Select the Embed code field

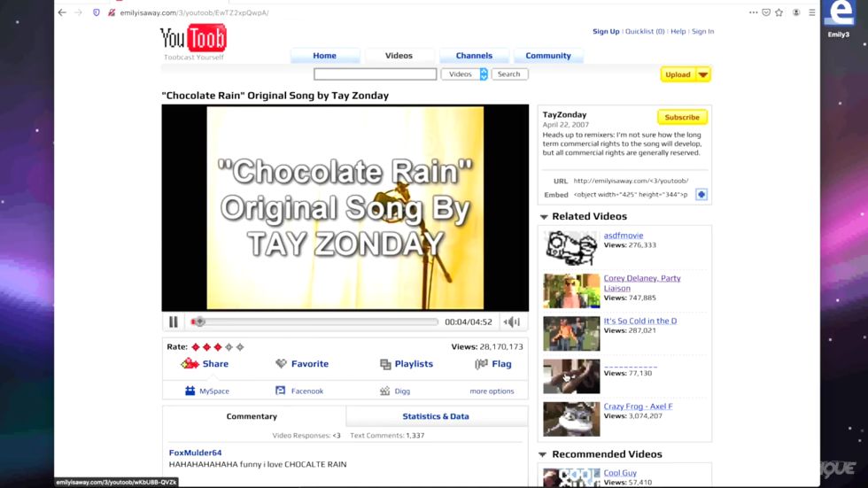click(631, 195)
